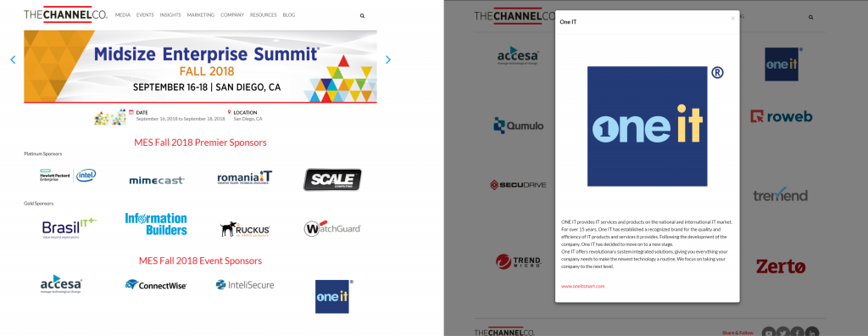Open the ConnectWise sponsor logo
This screenshot has width=868, height=336.
[156, 285]
